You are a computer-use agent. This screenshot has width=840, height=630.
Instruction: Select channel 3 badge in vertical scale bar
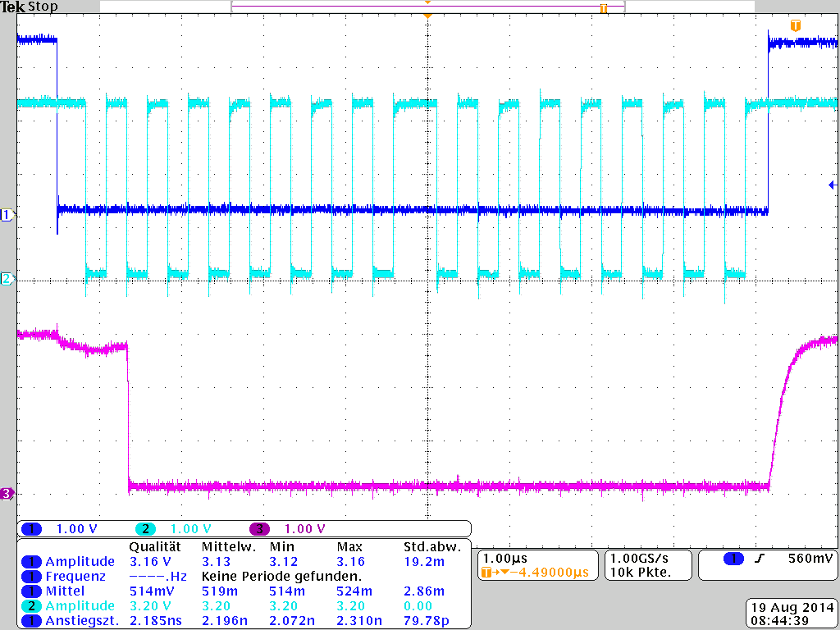pos(259,529)
